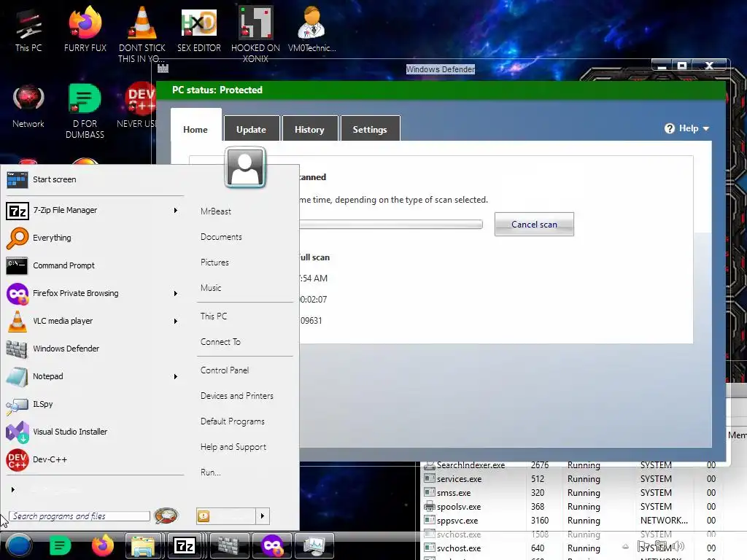Switch to Windows Defender taskbar button
Image resolution: width=747 pixels, height=560 pixels.
coord(228,545)
